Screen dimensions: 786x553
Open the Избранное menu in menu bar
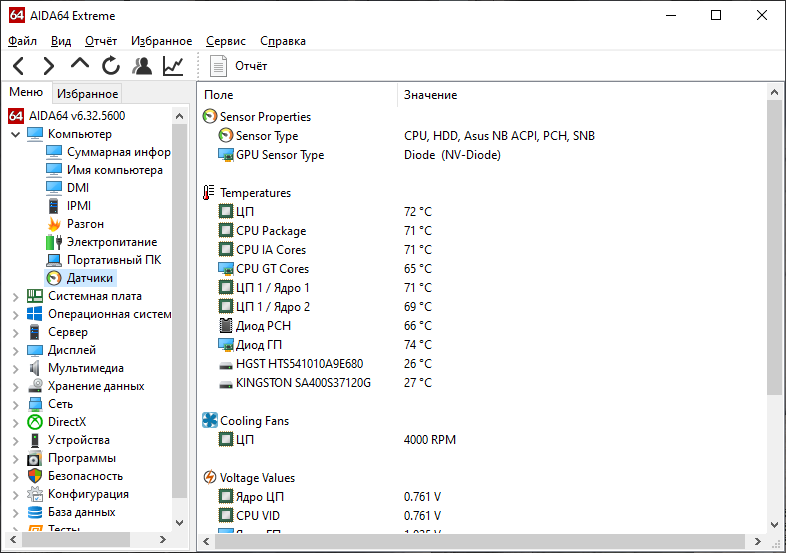[x=161, y=41]
